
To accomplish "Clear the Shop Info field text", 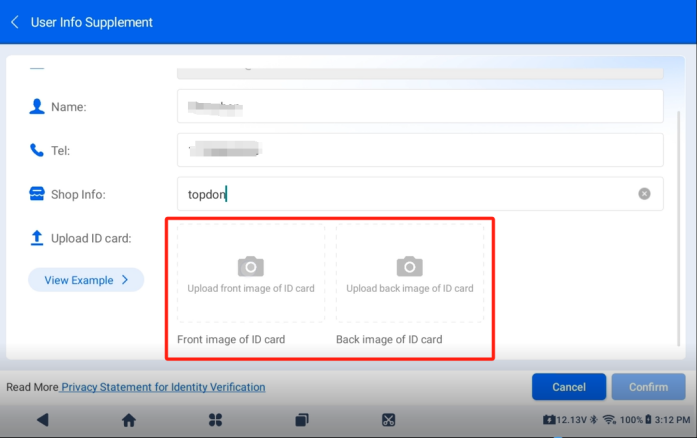I will click(x=644, y=194).
